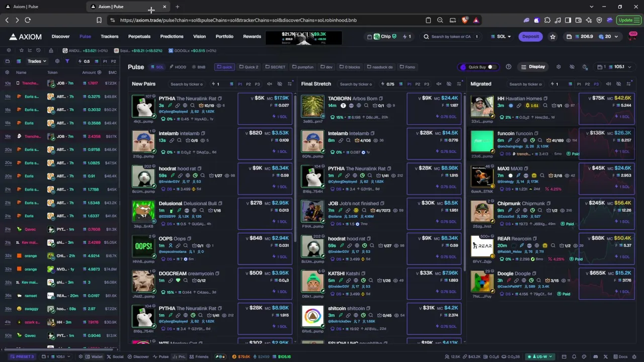Select the HOOD chain filter
The image size is (644, 362).
(178, 67)
